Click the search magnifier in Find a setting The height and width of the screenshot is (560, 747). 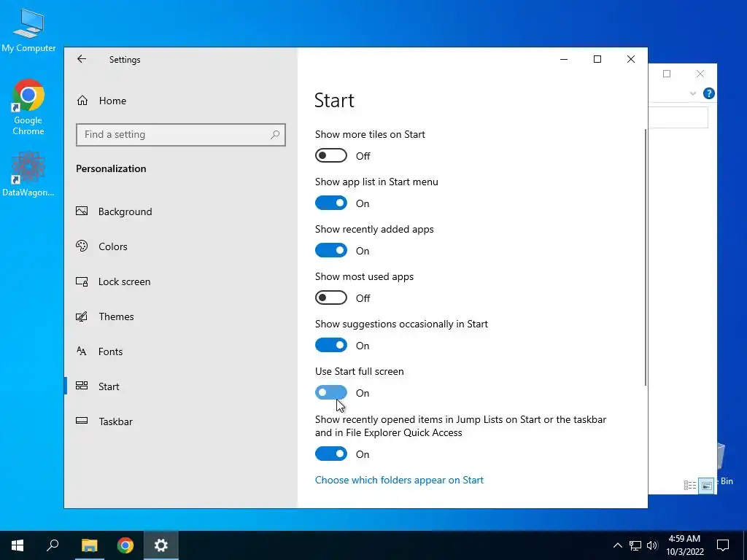pos(275,135)
